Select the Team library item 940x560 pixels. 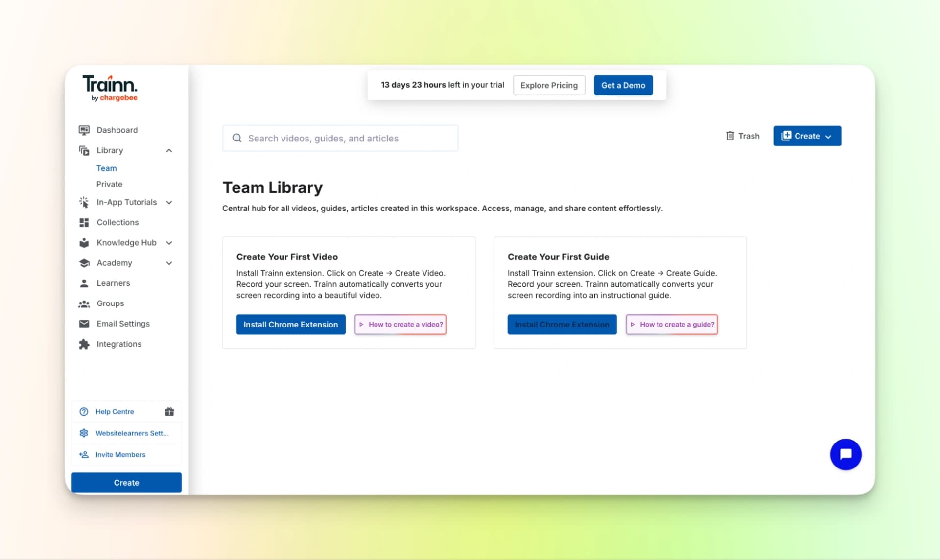click(106, 168)
